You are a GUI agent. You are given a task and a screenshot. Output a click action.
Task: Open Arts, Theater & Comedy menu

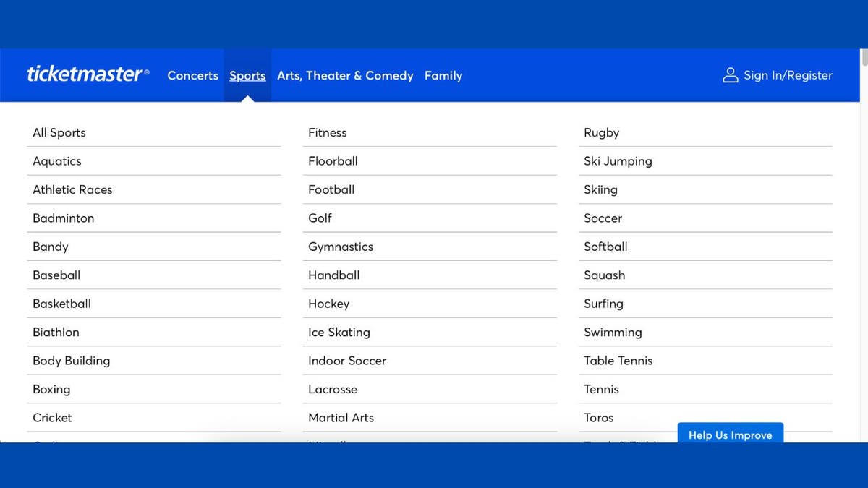point(345,75)
